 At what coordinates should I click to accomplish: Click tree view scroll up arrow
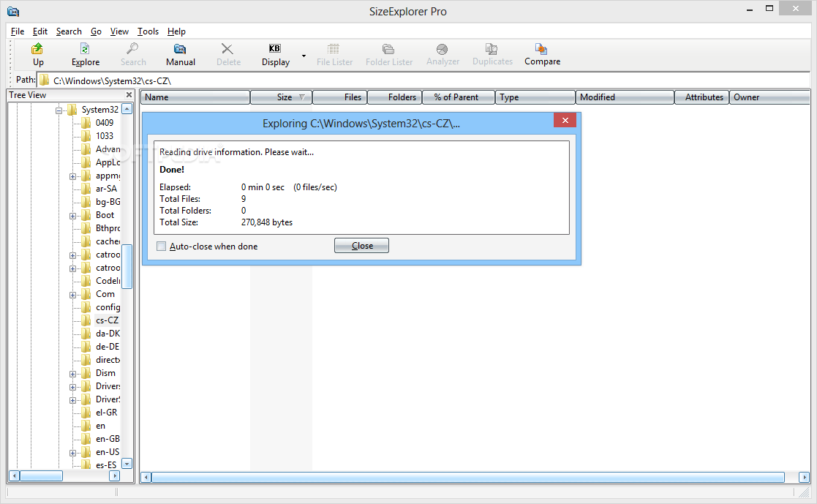point(127,109)
